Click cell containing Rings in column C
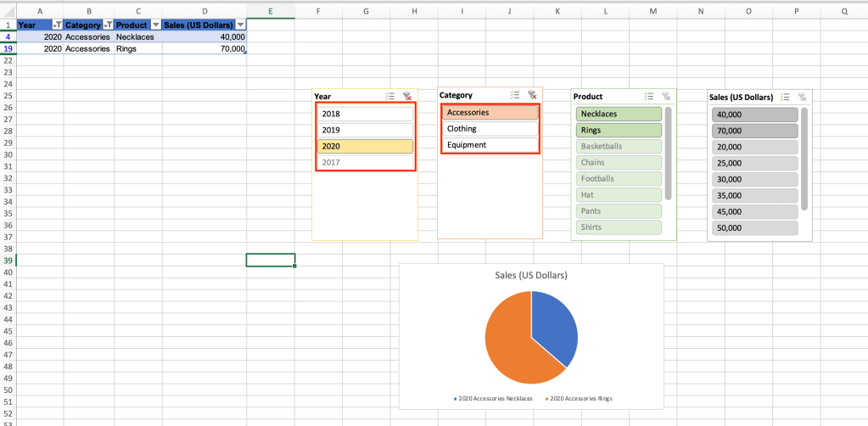868x426 pixels. [x=138, y=48]
